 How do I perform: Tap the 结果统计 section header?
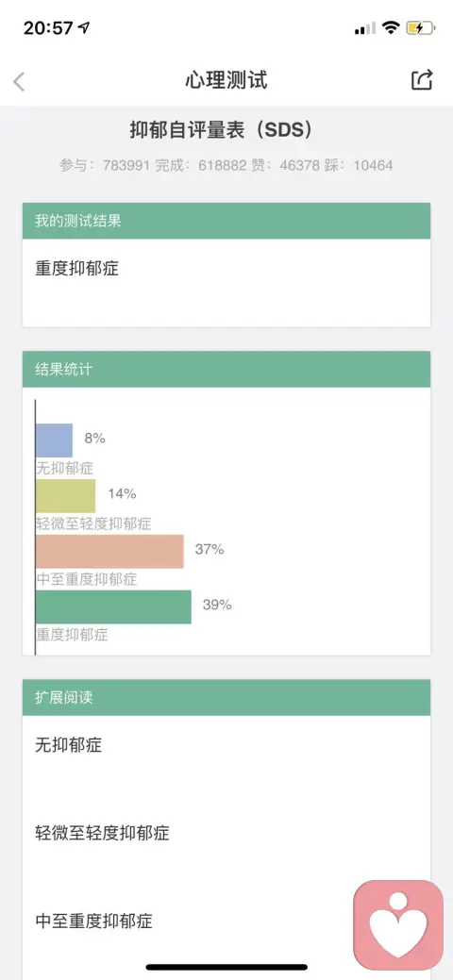tap(226, 369)
